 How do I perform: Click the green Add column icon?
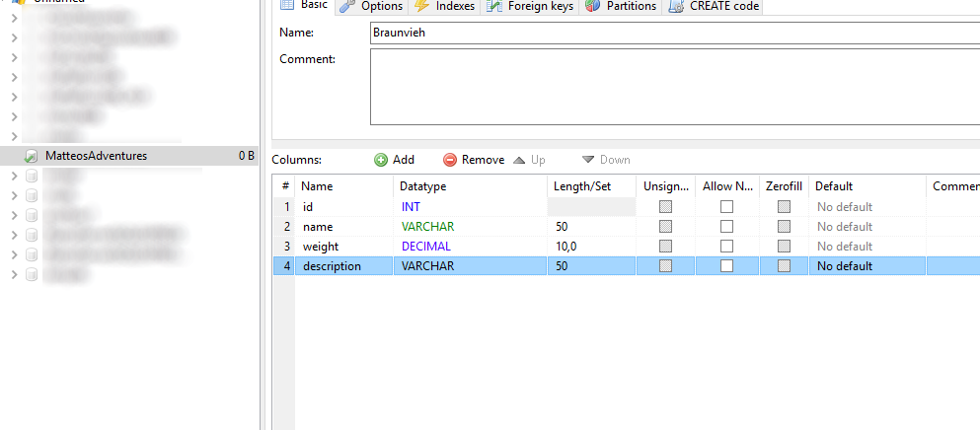381,160
